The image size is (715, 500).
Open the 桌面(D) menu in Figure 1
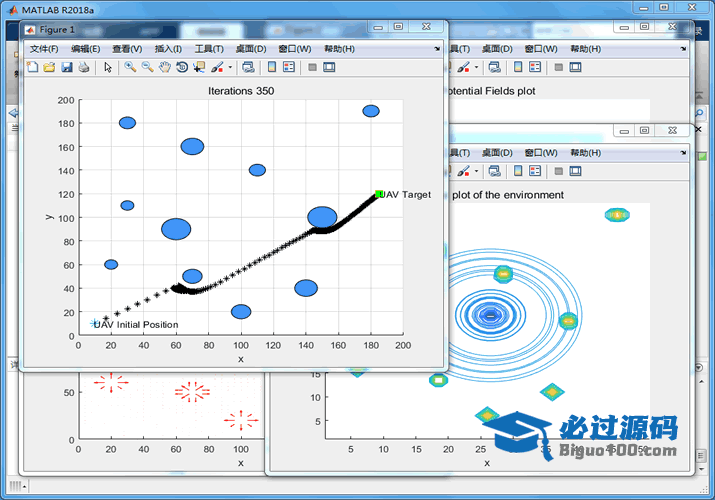[251, 49]
